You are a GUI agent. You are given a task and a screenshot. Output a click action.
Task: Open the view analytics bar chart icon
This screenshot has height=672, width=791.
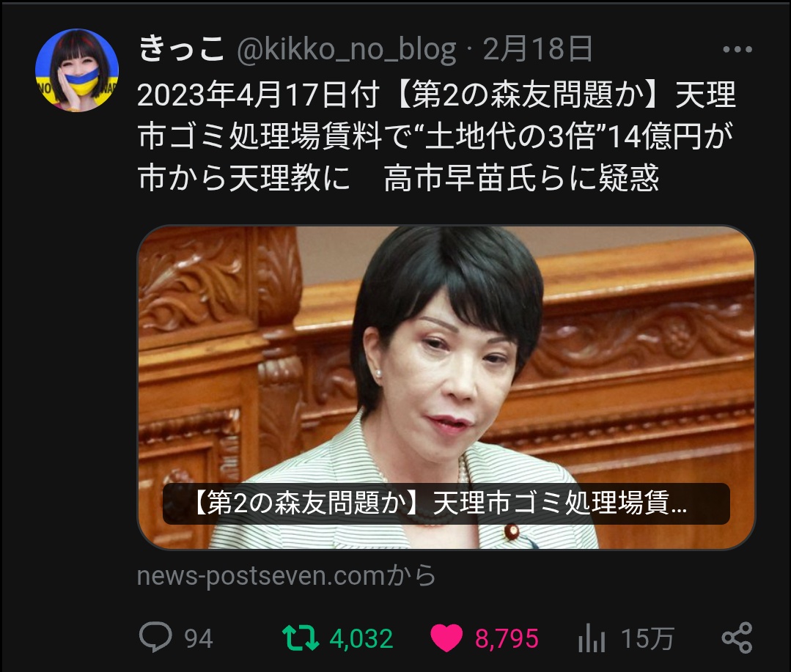[x=591, y=638]
